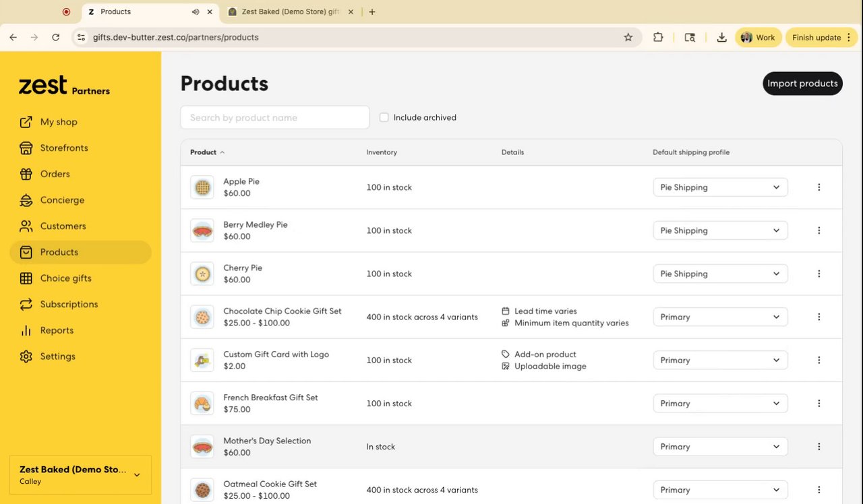The height and width of the screenshot is (504, 863).
Task: Click the Concierge bell icon
Action: [x=26, y=200]
